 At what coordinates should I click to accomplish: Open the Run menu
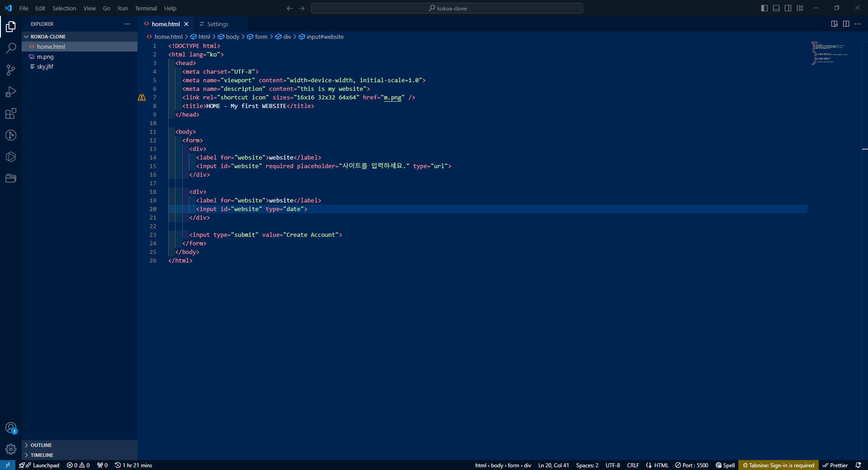pos(123,8)
